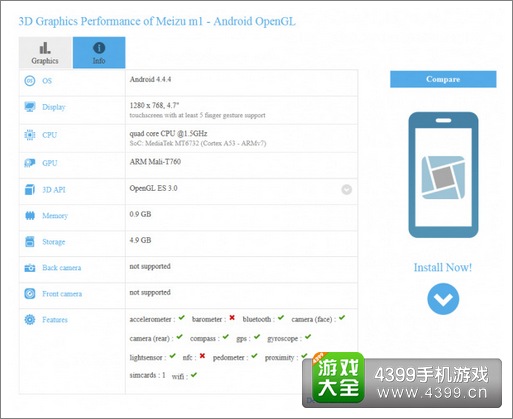Image resolution: width=513 pixels, height=419 pixels.
Task: Click the Front camera icon
Action: pyautogui.click(x=30, y=294)
